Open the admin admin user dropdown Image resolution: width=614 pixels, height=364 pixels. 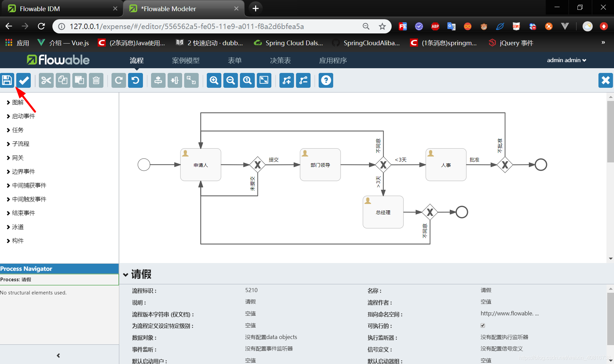point(566,60)
